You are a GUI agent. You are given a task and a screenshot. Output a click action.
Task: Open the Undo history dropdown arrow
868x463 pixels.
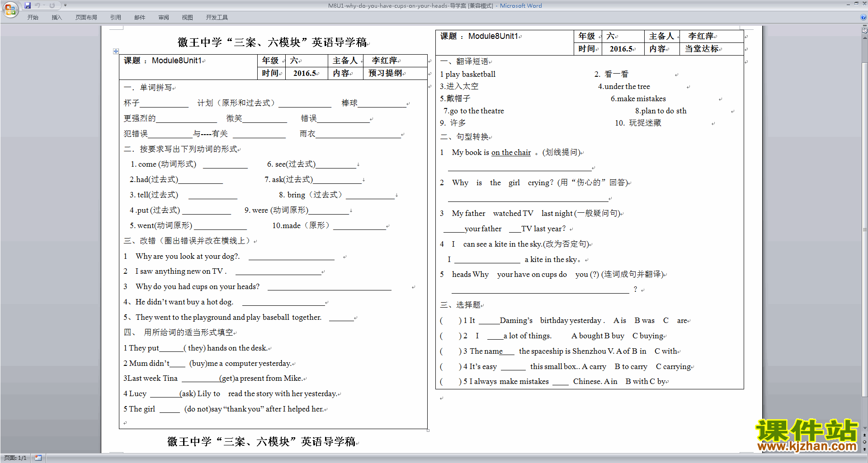(x=44, y=5)
